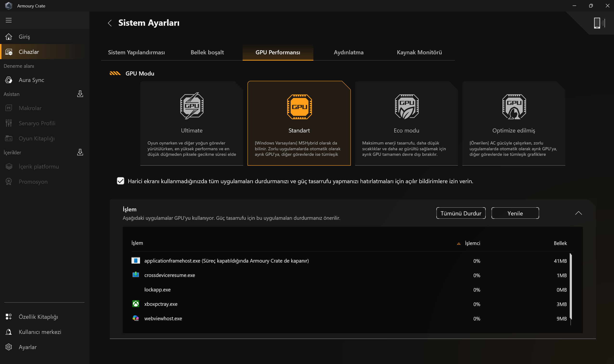Click the webviewhost.exe app icon
The height and width of the screenshot is (364, 614).
coord(136,318)
